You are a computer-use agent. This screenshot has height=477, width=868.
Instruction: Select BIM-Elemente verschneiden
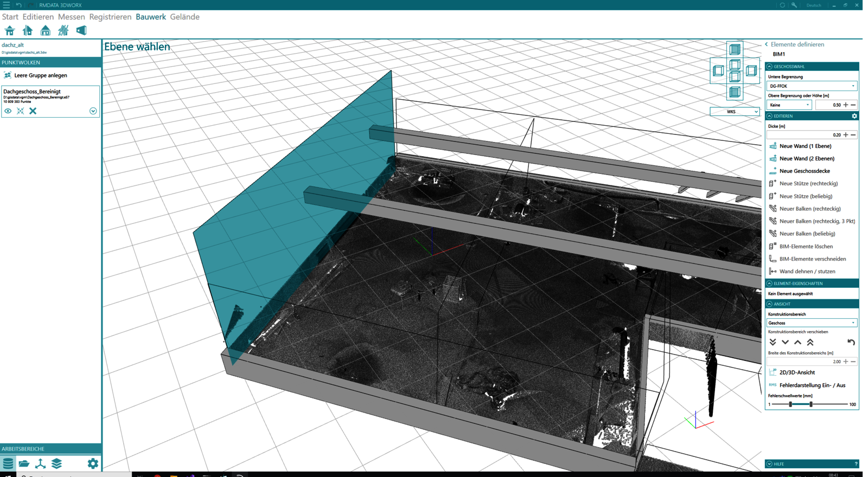[x=812, y=259]
